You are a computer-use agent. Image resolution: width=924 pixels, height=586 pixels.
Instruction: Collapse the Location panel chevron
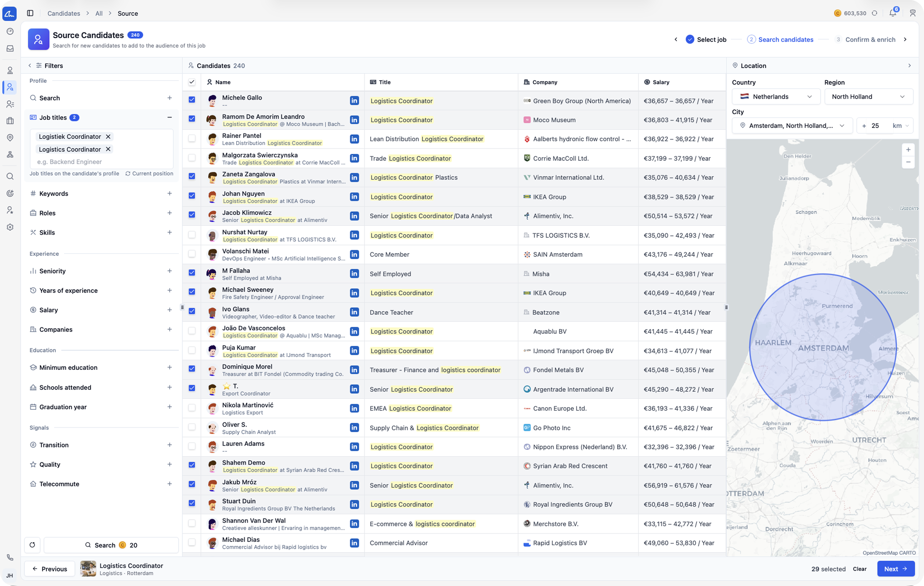pyautogui.click(x=909, y=66)
